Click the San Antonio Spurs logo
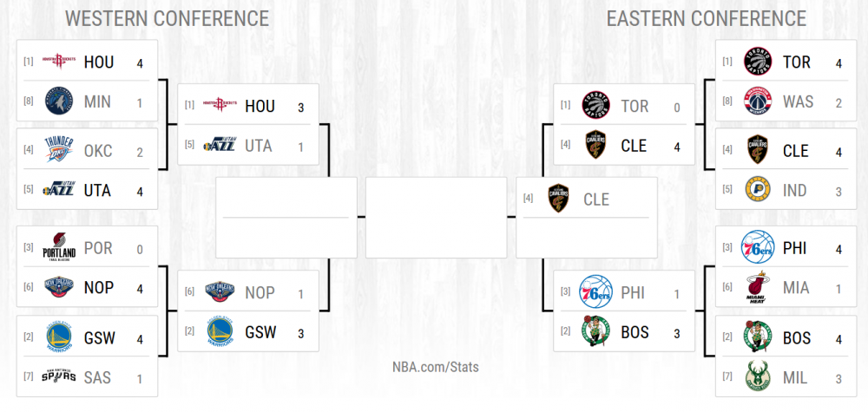868x412 pixels. pyautogui.click(x=59, y=378)
